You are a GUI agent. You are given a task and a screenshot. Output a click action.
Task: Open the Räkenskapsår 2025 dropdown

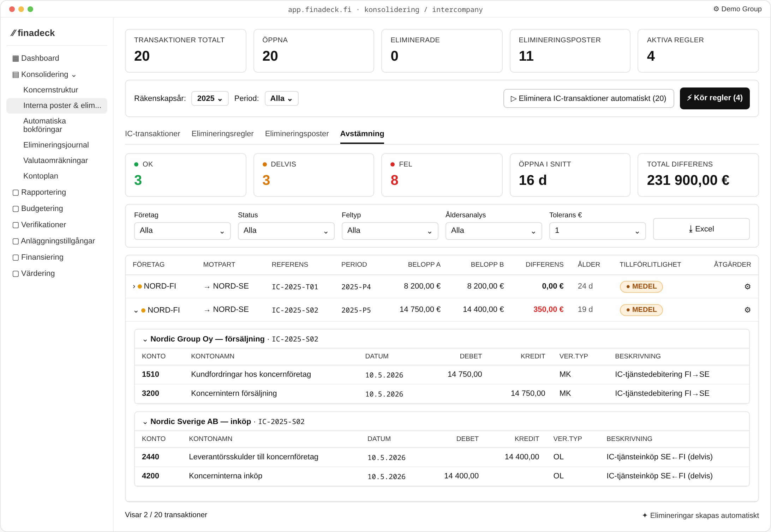click(x=210, y=98)
